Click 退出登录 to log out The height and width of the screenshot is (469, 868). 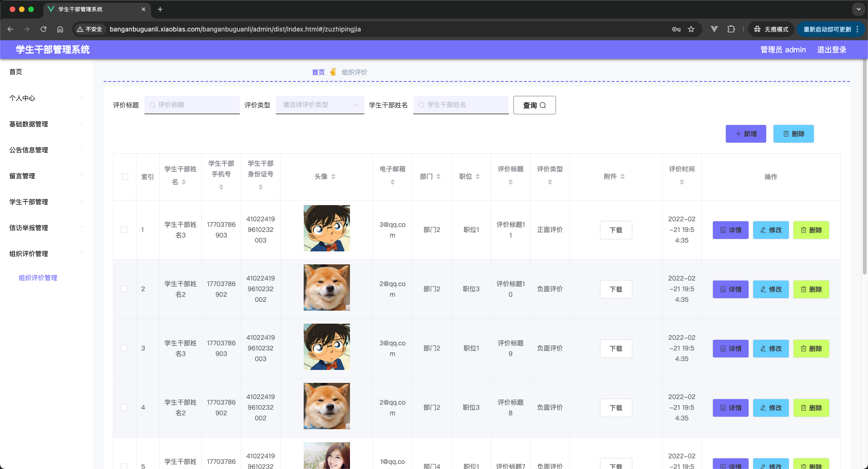click(832, 50)
